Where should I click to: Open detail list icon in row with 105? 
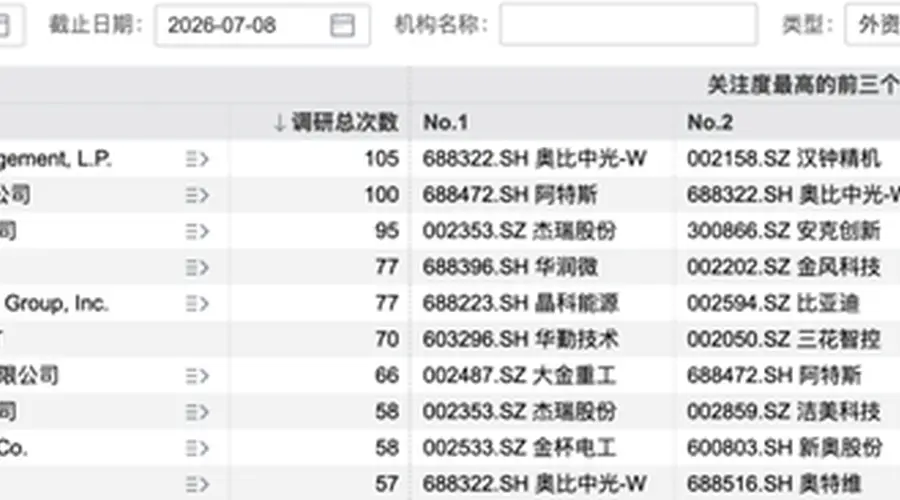(197, 159)
